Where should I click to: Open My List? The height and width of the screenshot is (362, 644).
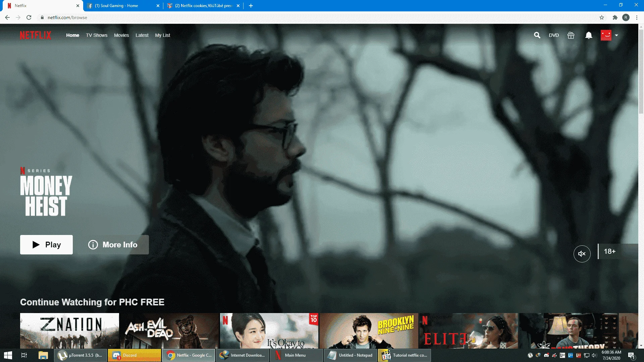point(163,35)
